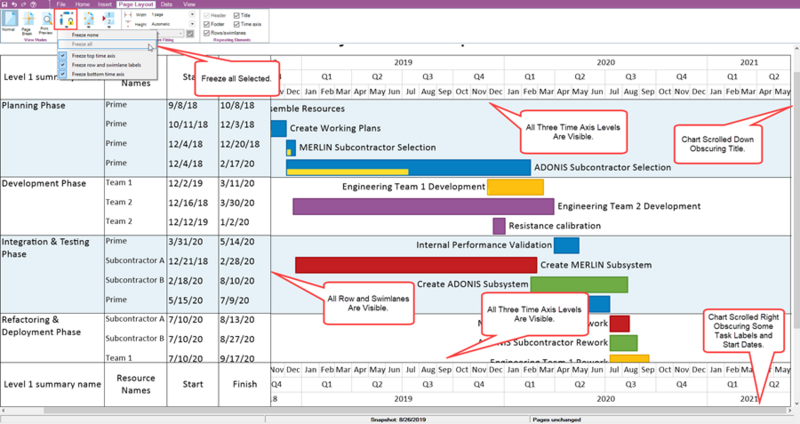Screen dimensions: 800x424
Task: Open the Height Automatic dropdown
Action: coord(192,24)
